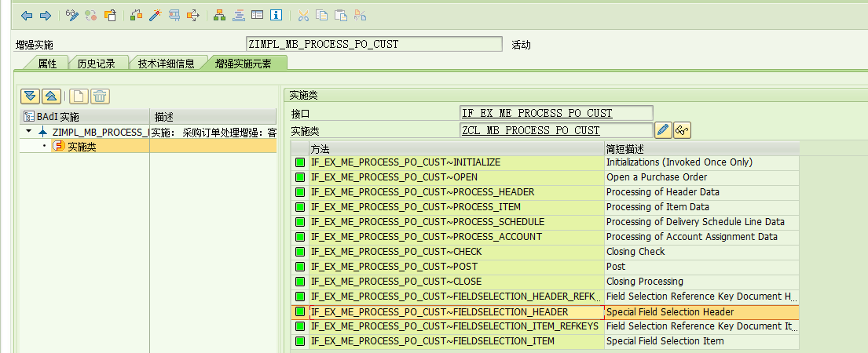Click the collapse all nodes button

tap(50, 96)
